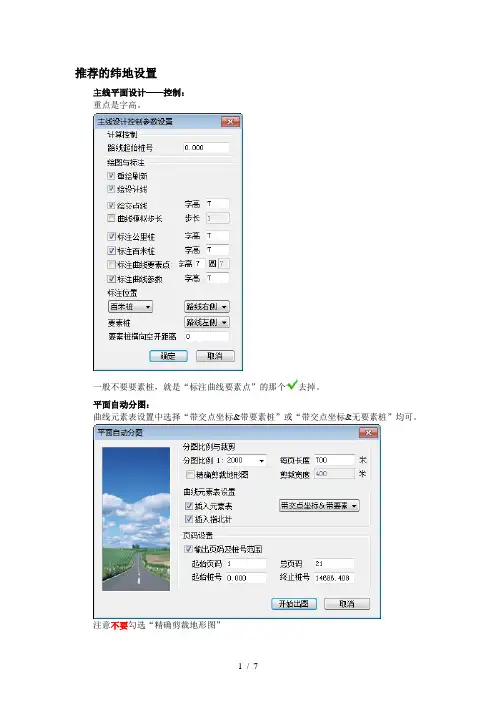This screenshot has width=496, height=702.
Task: Click the 字高 field in the 标注曲线参数 row
Action: pos(218,278)
